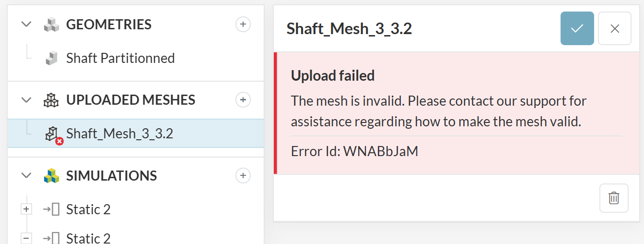The height and width of the screenshot is (244, 644).
Task: Click the Shaft Partitionned geometry icon
Action: pyautogui.click(x=51, y=58)
